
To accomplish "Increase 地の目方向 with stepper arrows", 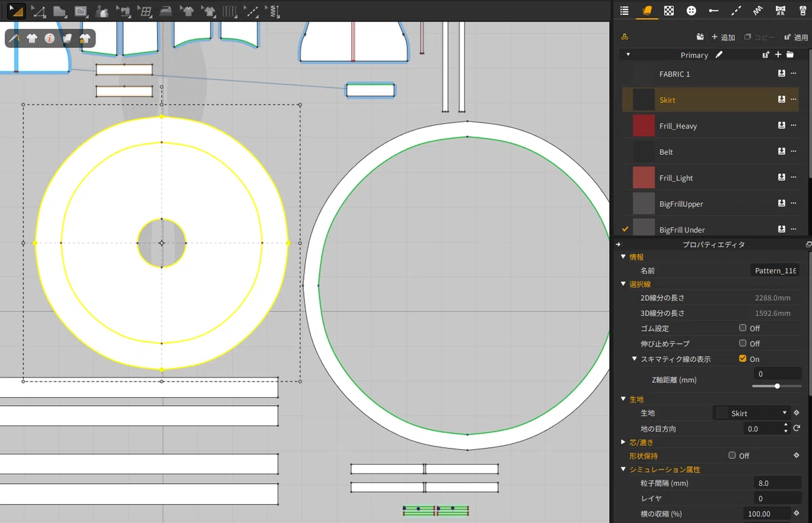I will click(x=786, y=426).
